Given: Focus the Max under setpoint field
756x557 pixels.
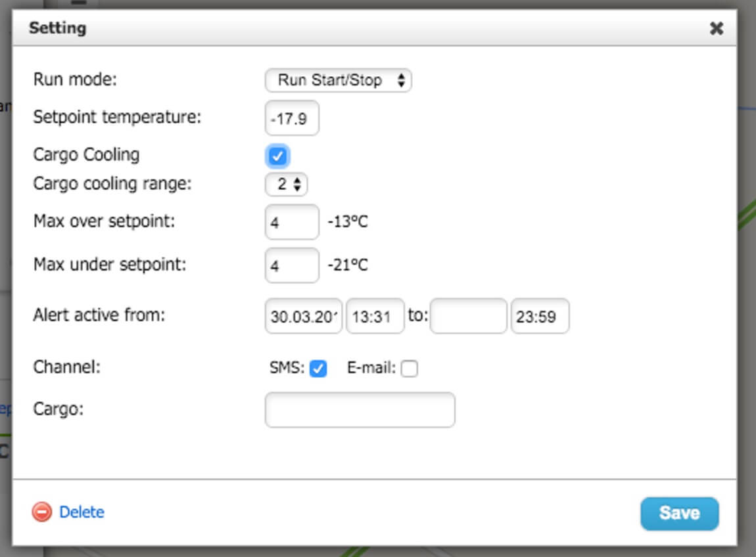Looking at the screenshot, I should (292, 265).
